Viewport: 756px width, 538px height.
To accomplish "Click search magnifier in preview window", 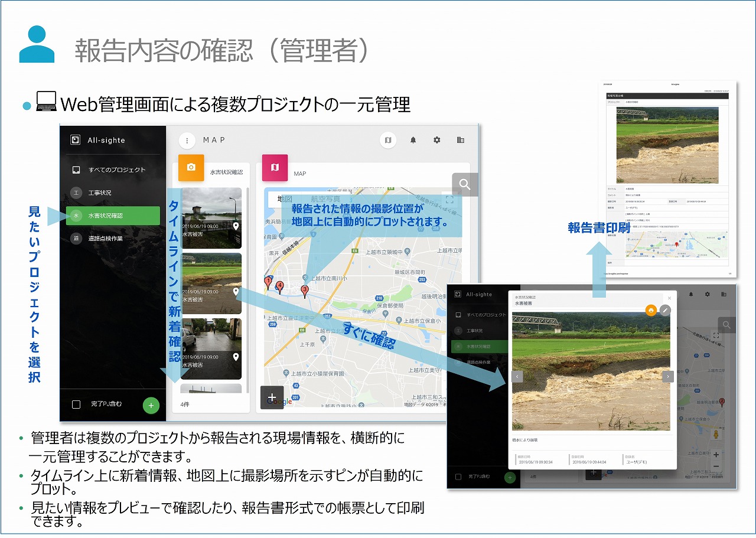I will click(726, 324).
